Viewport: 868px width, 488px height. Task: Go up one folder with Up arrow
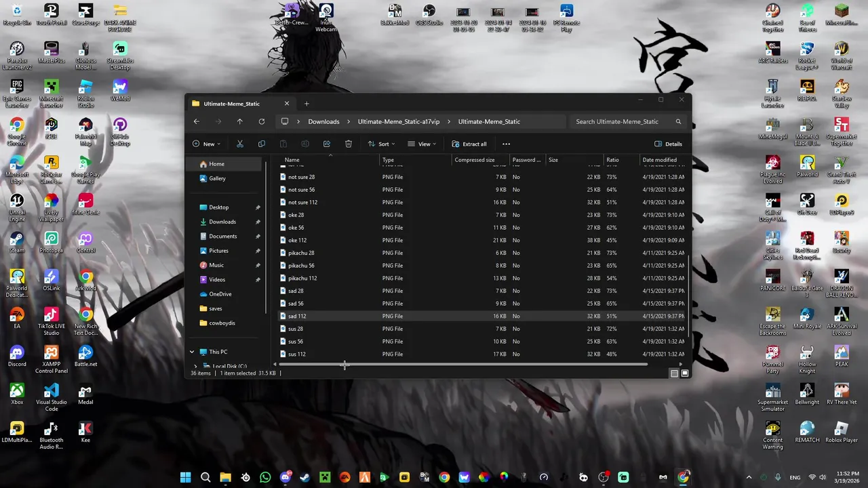pyautogui.click(x=240, y=121)
